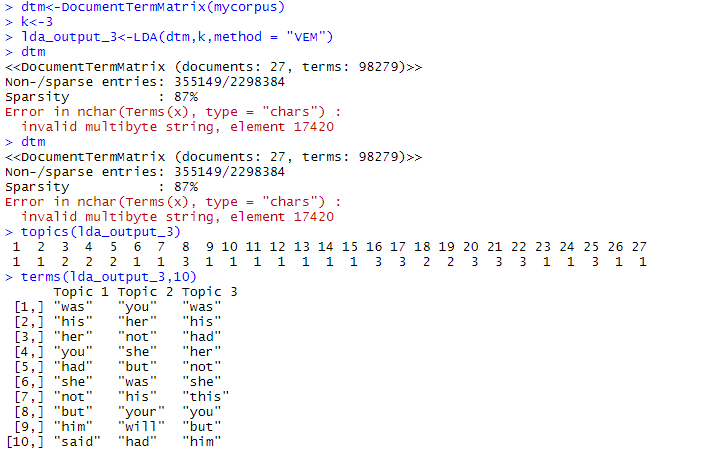Click the term "you" in Topic 2 first row
701x449 pixels.
click(137, 307)
